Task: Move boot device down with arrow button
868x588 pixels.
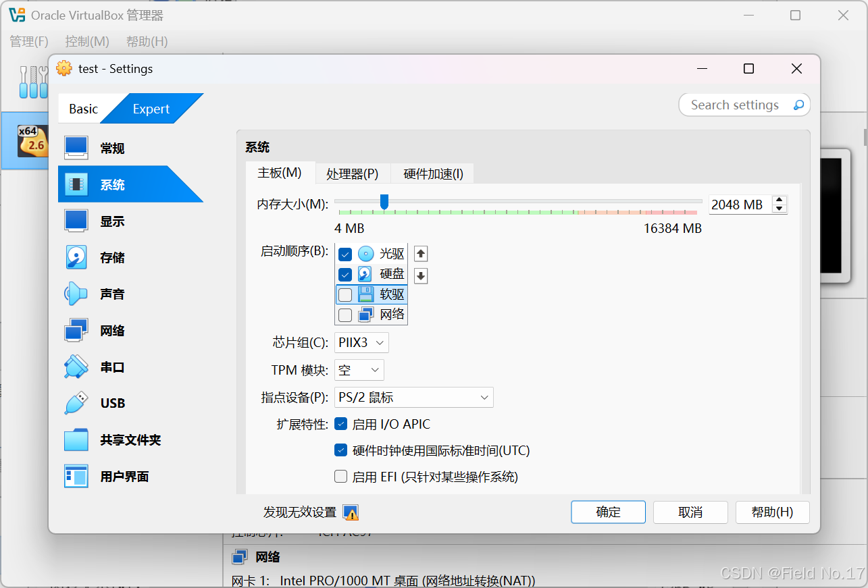Action: click(x=421, y=275)
